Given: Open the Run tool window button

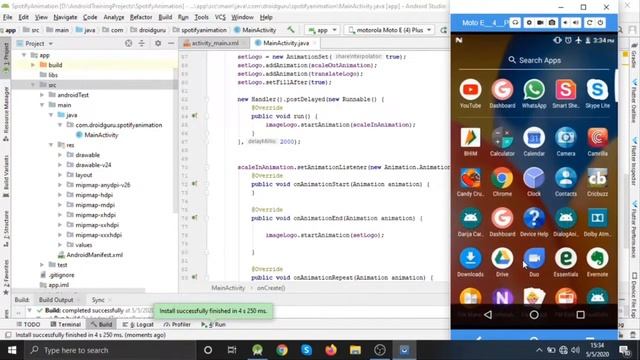Looking at the screenshot, I should 213,324.
